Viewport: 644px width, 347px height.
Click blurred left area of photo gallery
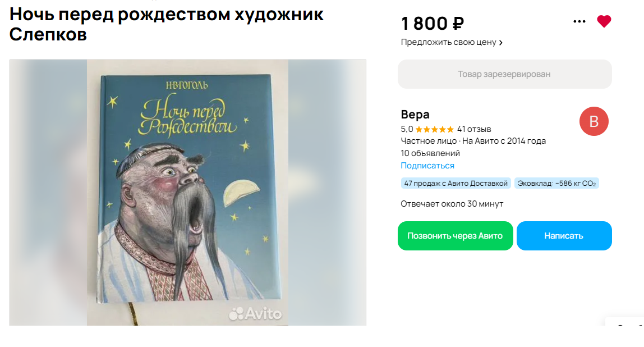point(48,193)
